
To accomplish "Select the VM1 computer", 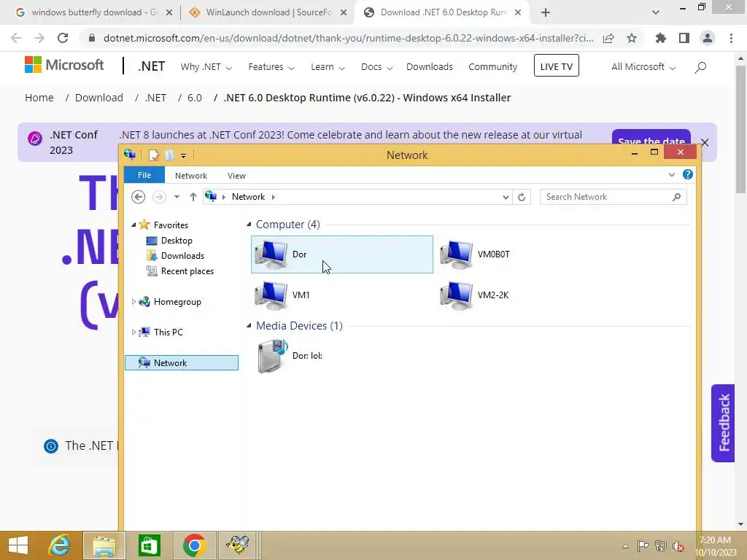I will 282,295.
